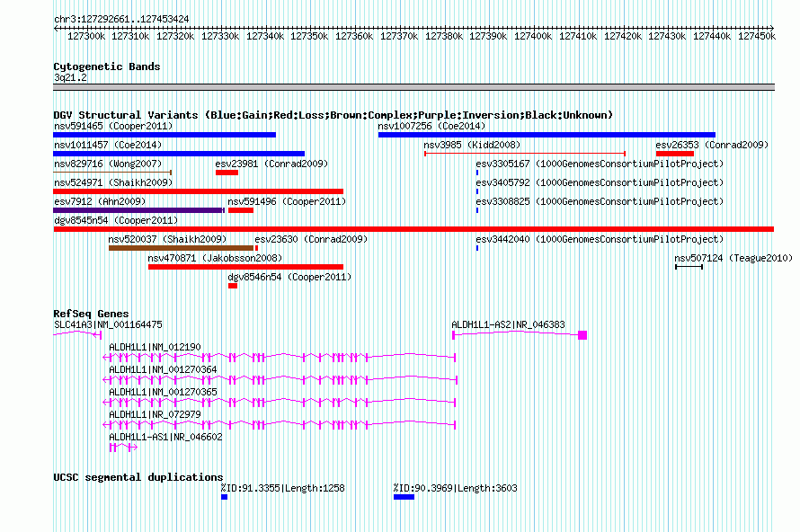Click the nsv507124 (Teague2010) black line
The image size is (800, 532).
pos(689,267)
